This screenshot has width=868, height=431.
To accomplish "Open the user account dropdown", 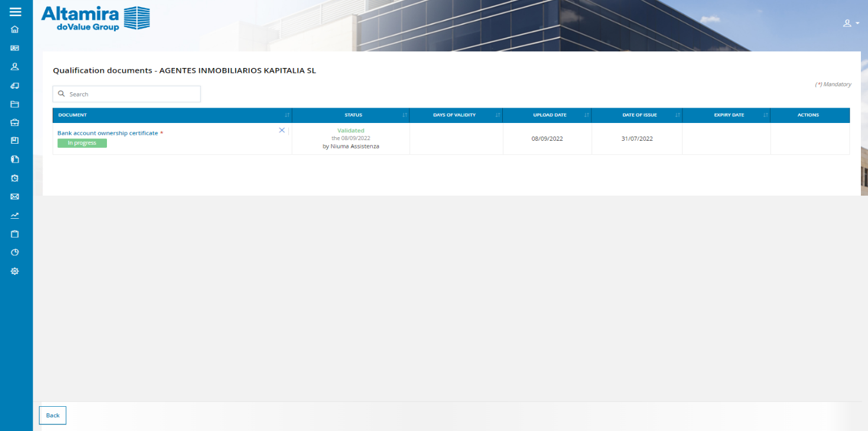I will 851,23.
